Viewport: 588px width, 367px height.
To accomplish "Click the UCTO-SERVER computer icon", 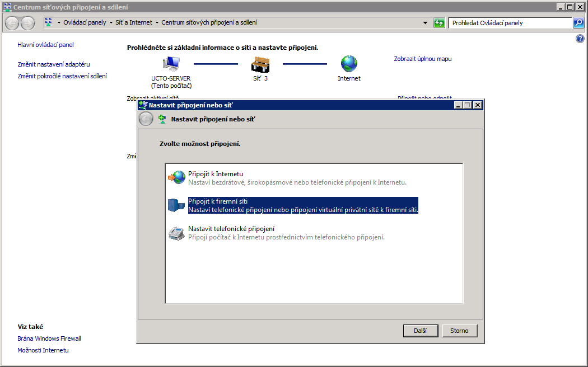I will [x=170, y=64].
